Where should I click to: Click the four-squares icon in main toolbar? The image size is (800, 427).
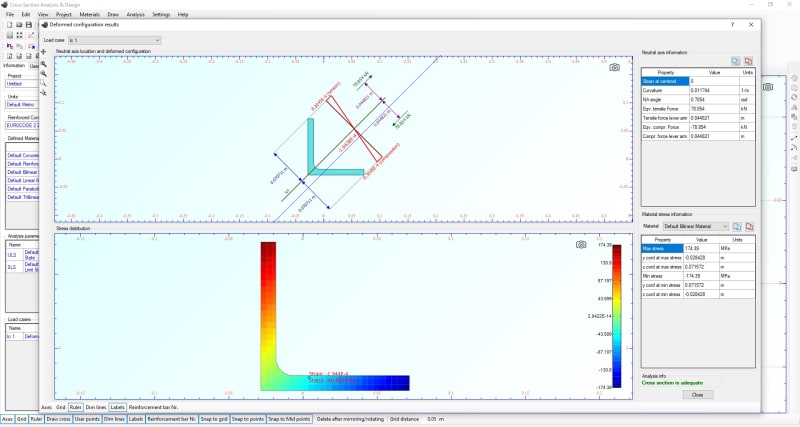[19, 35]
